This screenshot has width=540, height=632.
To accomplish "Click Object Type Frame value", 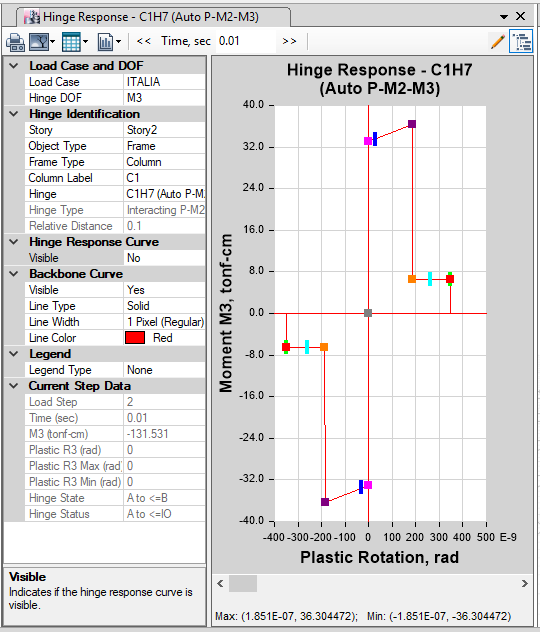I will click(x=164, y=146).
